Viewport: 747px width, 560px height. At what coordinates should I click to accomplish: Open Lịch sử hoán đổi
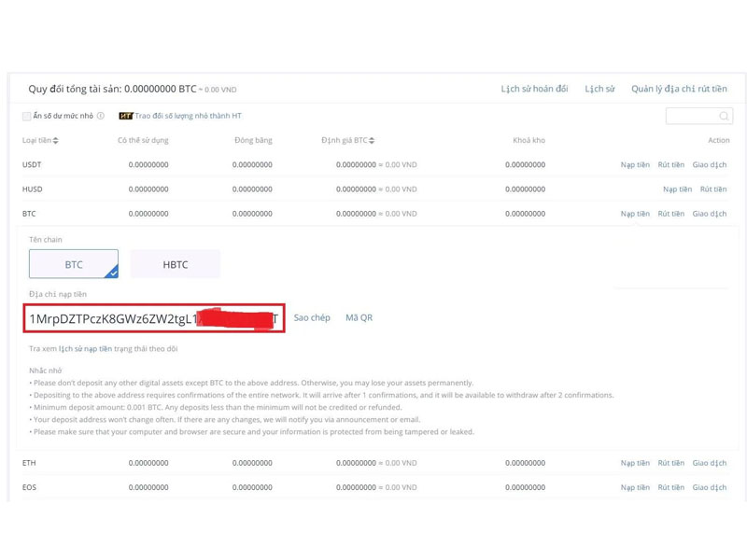tap(534, 89)
